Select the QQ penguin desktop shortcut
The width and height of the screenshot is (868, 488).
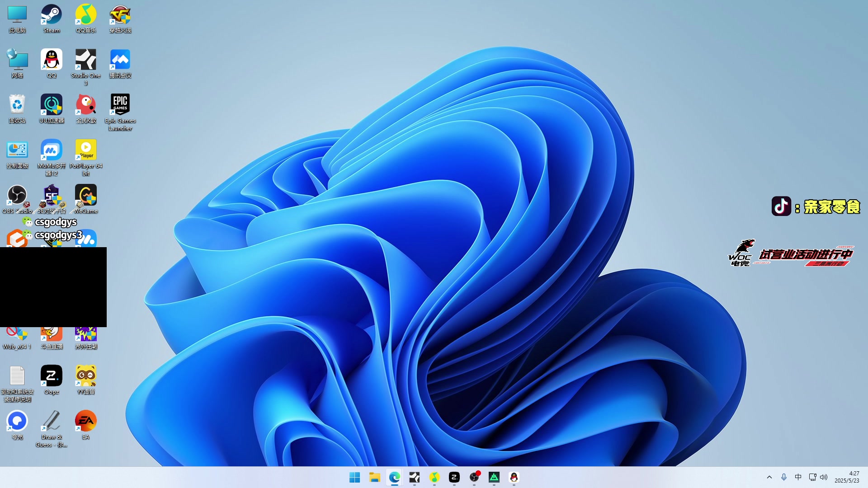(x=52, y=64)
